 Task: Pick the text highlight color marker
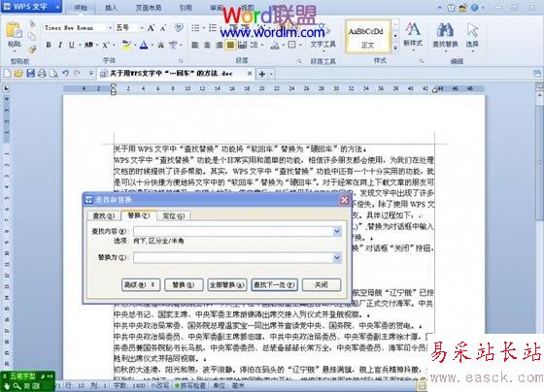(126, 45)
